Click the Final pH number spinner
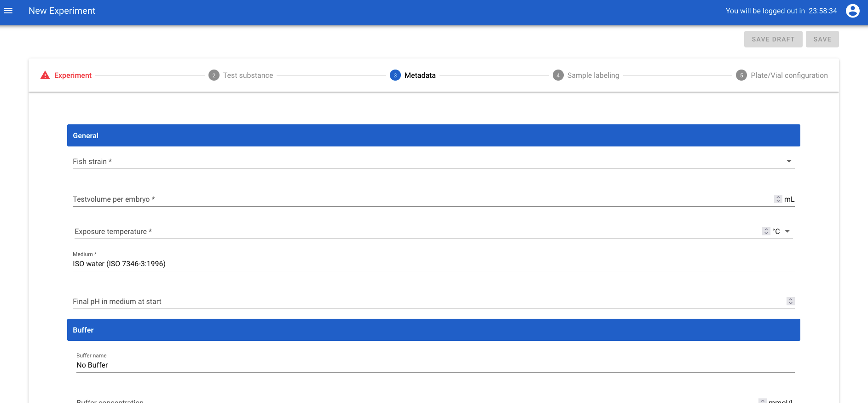The image size is (868, 403). (x=790, y=301)
